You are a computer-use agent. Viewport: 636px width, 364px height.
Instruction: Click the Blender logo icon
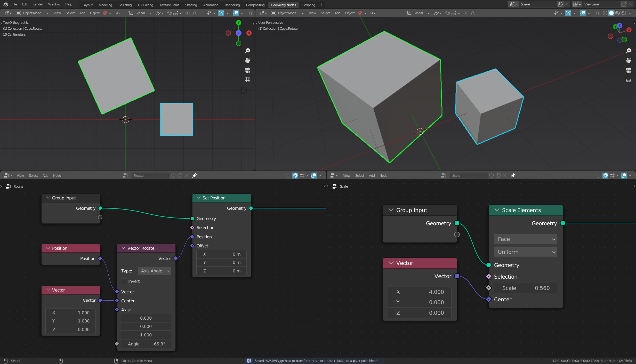pyautogui.click(x=6, y=4)
